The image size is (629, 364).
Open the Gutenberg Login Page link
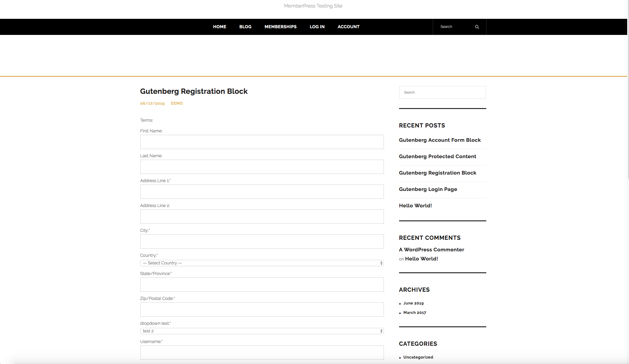pos(428,189)
